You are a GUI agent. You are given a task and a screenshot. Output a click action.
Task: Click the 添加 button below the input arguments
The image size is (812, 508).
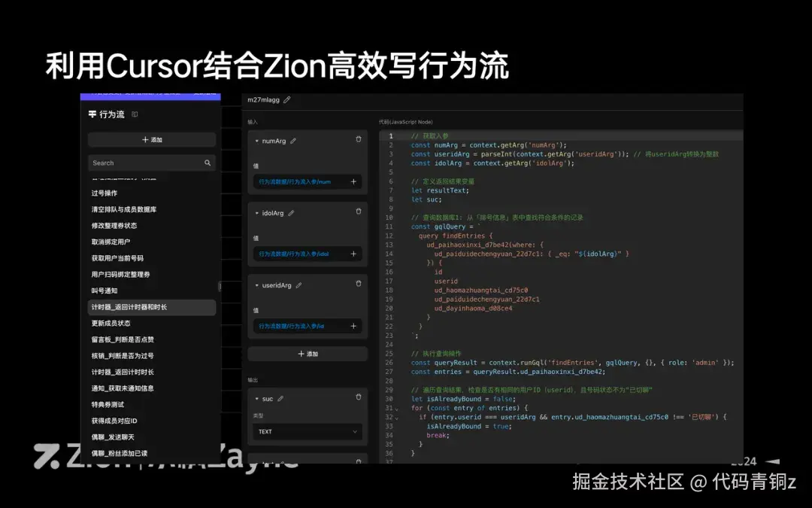coord(308,353)
